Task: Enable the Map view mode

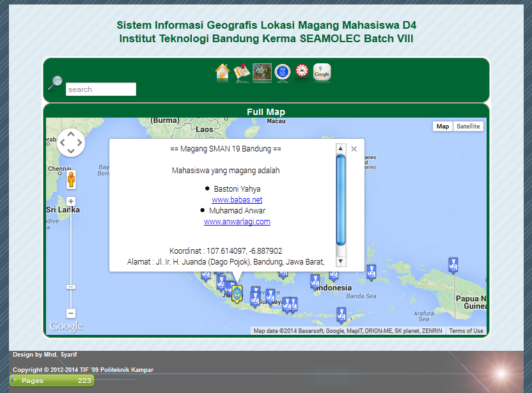Action: pyautogui.click(x=442, y=127)
